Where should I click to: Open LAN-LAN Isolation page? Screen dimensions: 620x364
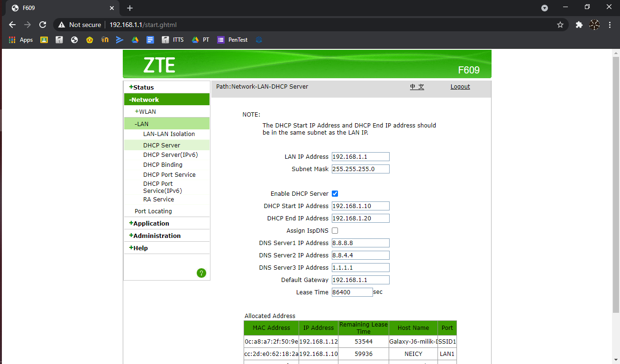pyautogui.click(x=169, y=134)
